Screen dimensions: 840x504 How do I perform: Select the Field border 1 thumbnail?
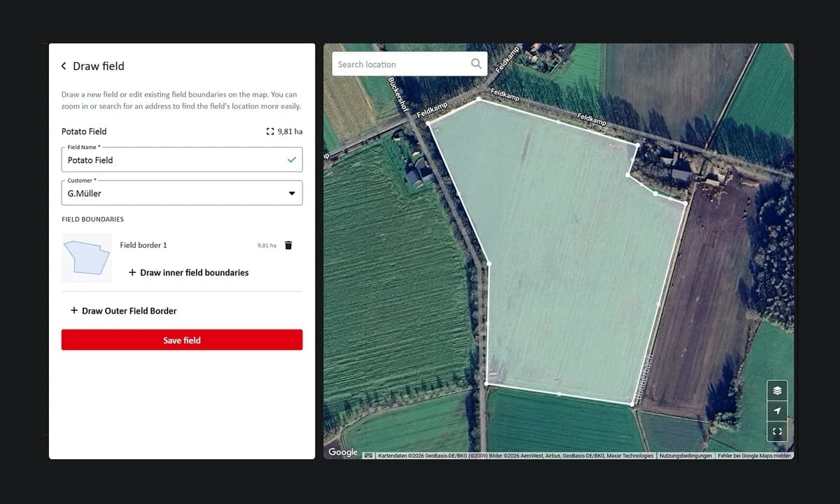87,258
